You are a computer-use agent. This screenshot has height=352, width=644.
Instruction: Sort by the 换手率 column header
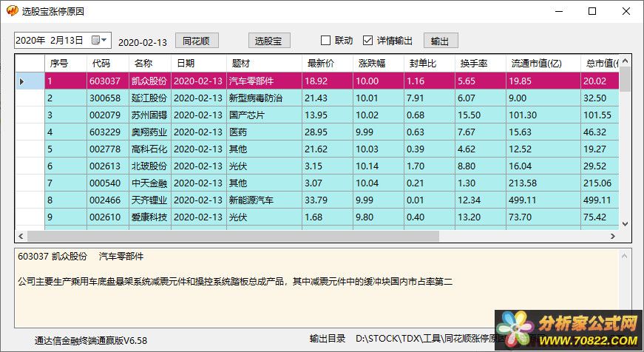click(480, 64)
